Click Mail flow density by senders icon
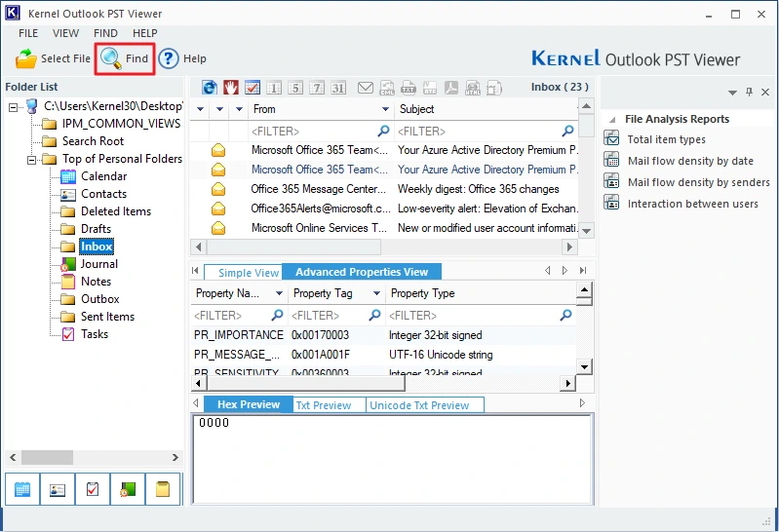Screen dimensions: 779x532 pyautogui.click(x=611, y=181)
